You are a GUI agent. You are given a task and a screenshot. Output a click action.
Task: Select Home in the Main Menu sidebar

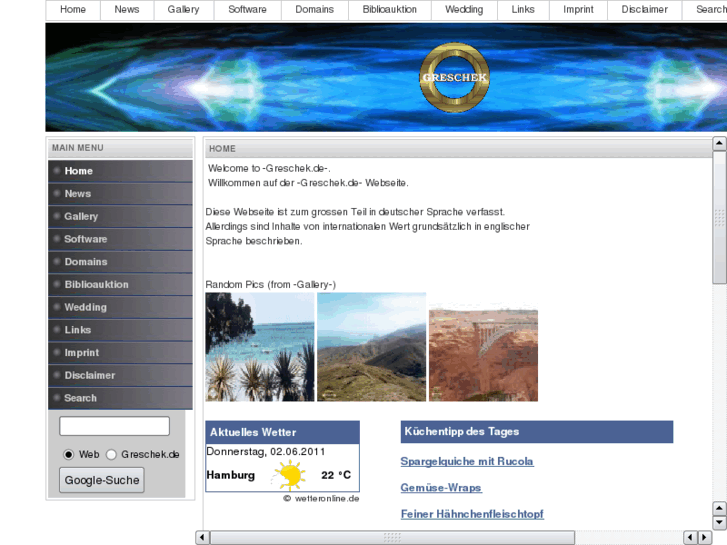pyautogui.click(x=120, y=171)
